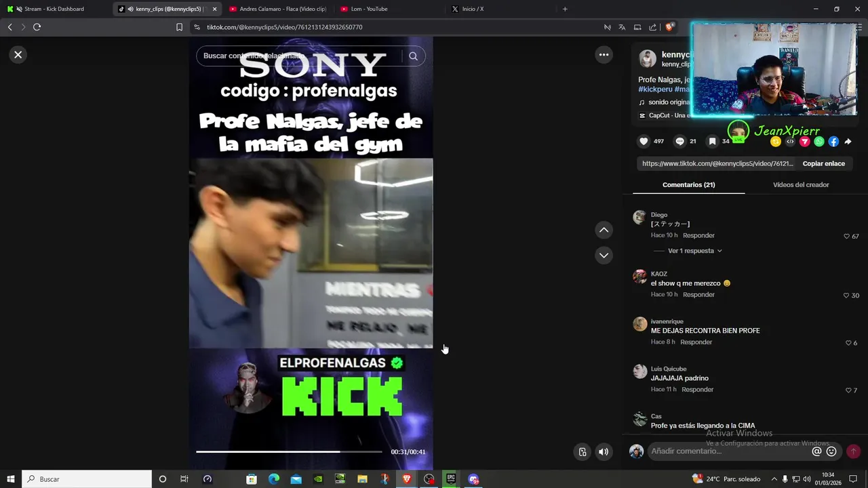Open Epic Games Launcher from the taskbar
Image resolution: width=868 pixels, height=488 pixels.
tap(451, 479)
